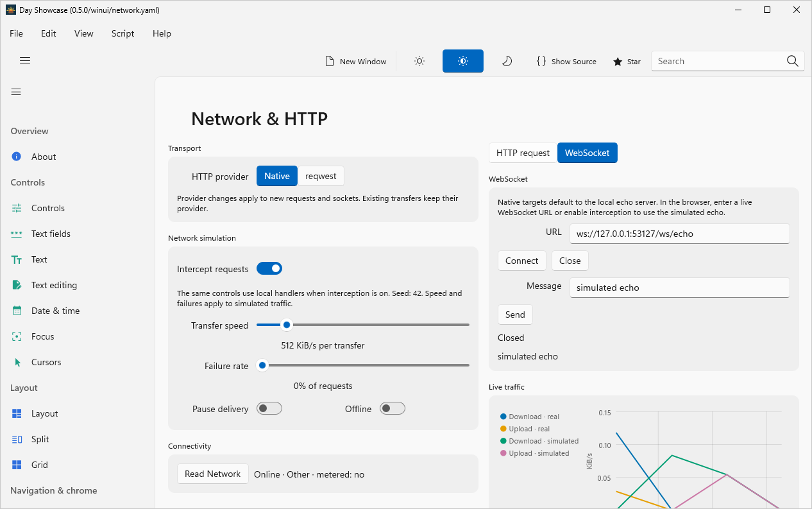Click the Controls sliders icon
Screen dimensions: 812x509
click(x=17, y=208)
